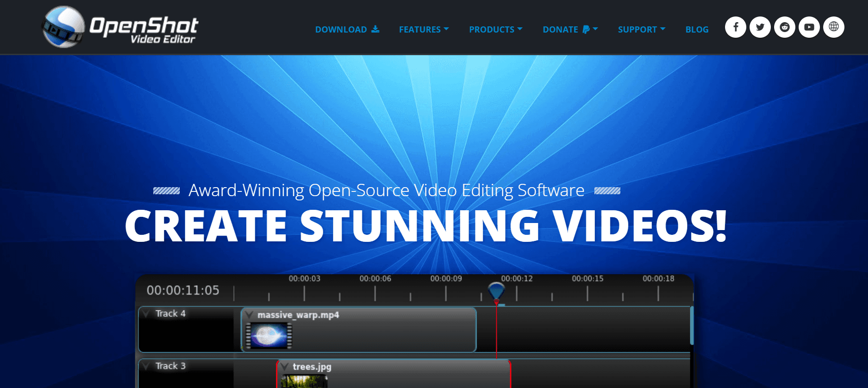Click the OpenShot Video Editor logo
The image size is (868, 388).
click(120, 27)
